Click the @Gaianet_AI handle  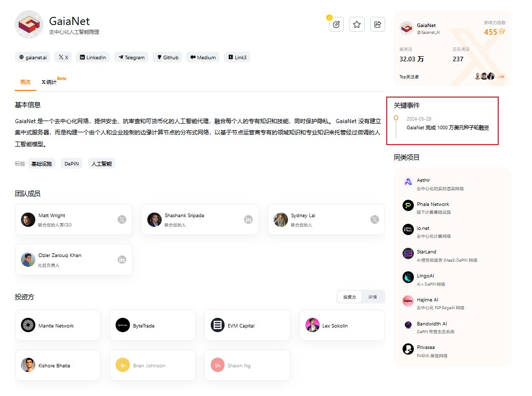tap(428, 33)
